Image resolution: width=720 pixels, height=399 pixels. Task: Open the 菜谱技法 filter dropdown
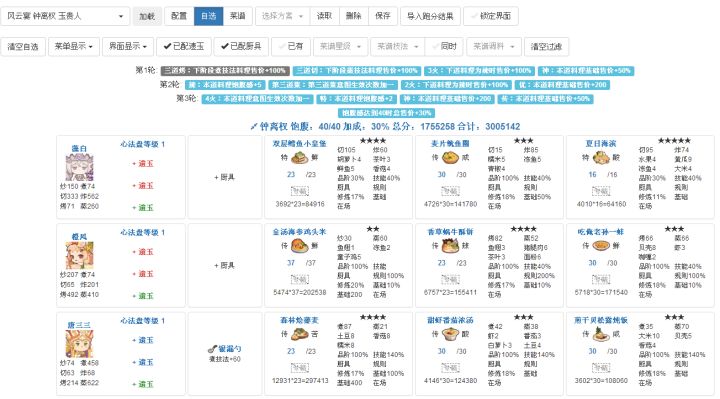398,46
